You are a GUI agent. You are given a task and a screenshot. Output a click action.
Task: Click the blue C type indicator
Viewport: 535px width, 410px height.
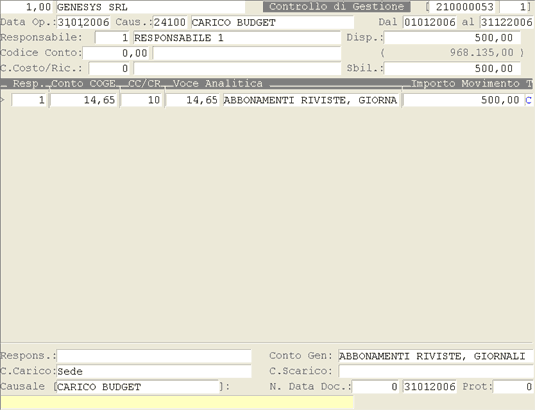pyautogui.click(x=528, y=100)
